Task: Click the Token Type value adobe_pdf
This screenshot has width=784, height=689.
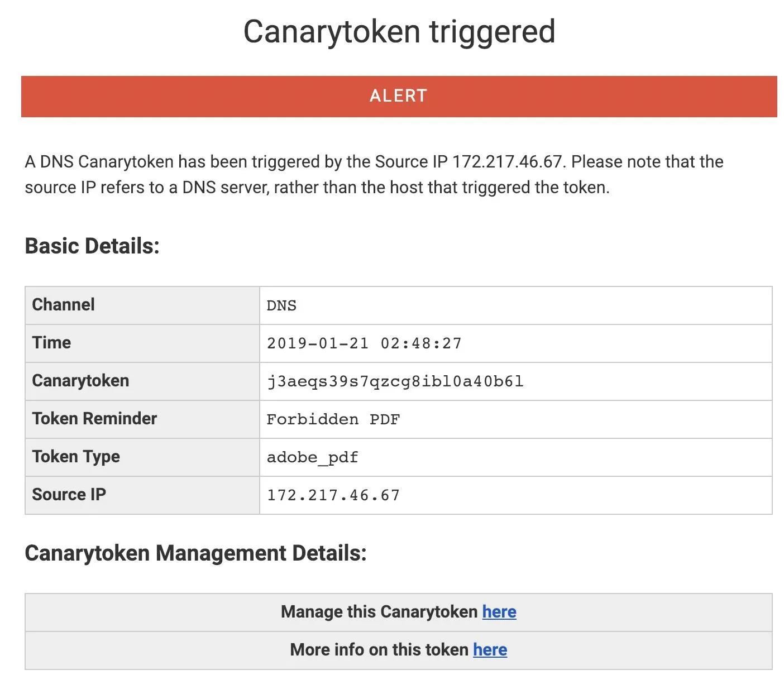Action: 312,457
